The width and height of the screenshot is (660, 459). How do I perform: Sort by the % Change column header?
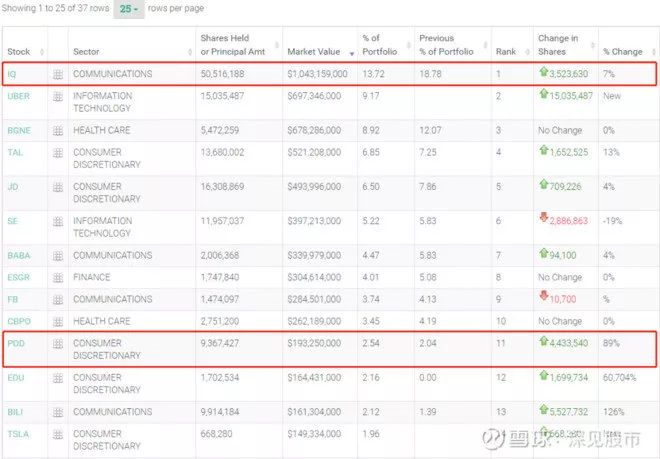pos(628,52)
